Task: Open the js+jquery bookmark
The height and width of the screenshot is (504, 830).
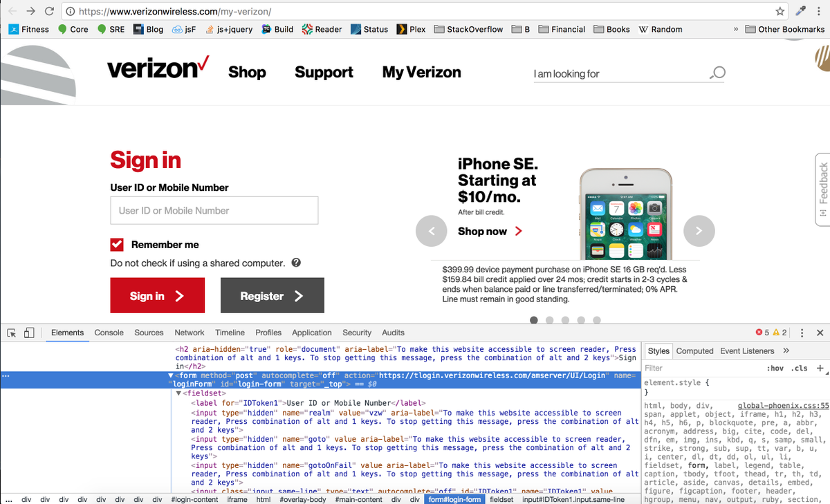Action: [x=229, y=29]
